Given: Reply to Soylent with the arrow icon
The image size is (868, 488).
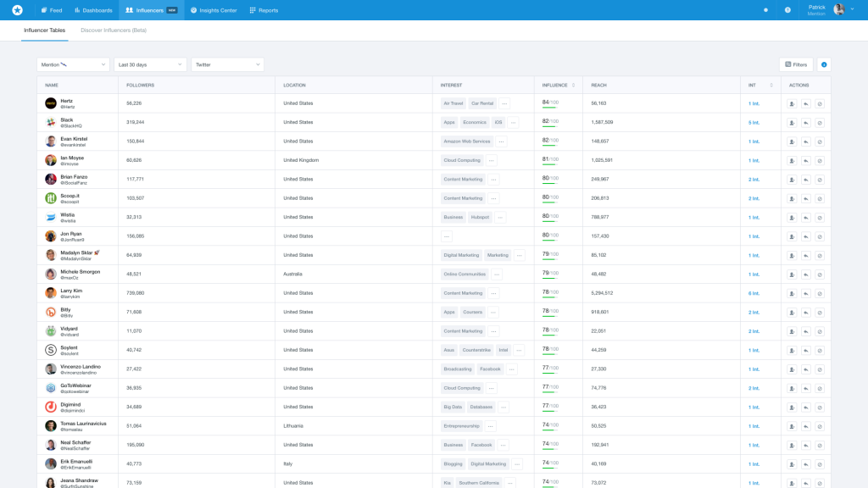Looking at the screenshot, I should [806, 350].
